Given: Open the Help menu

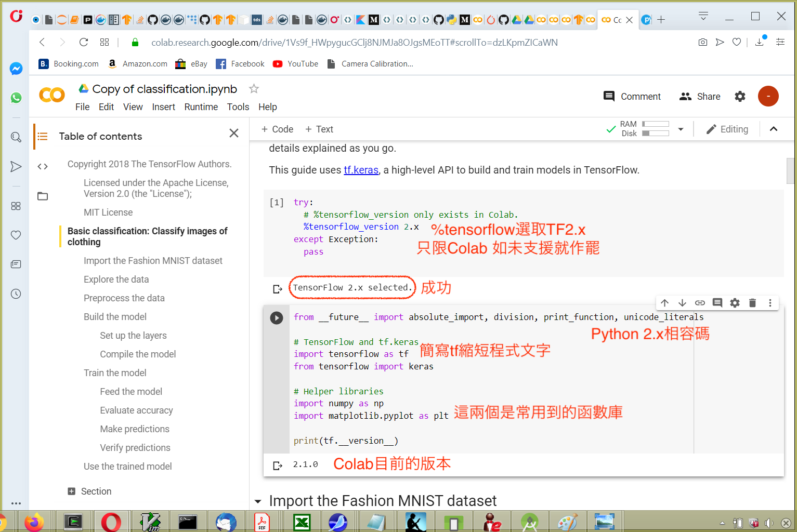Looking at the screenshot, I should (268, 107).
